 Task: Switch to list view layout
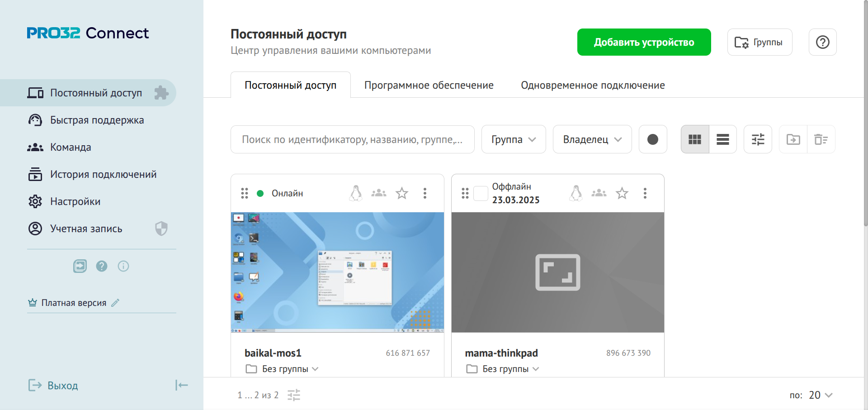[722, 139]
